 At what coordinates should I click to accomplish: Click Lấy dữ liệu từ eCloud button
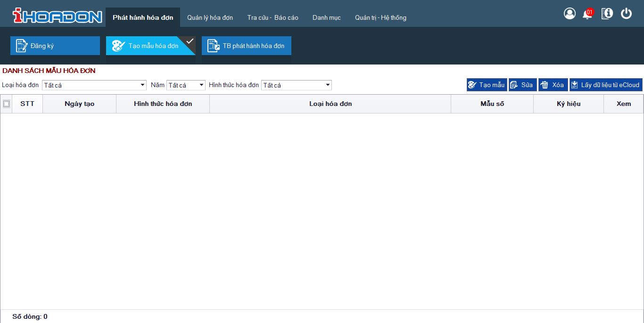(x=605, y=85)
